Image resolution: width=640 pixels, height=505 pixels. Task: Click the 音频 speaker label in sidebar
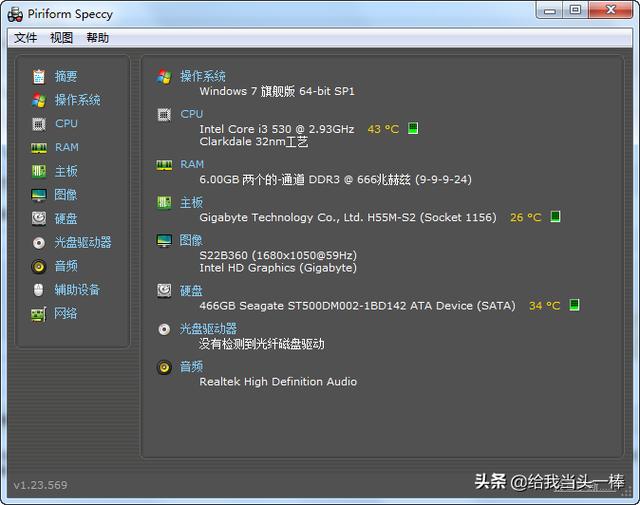click(66, 266)
